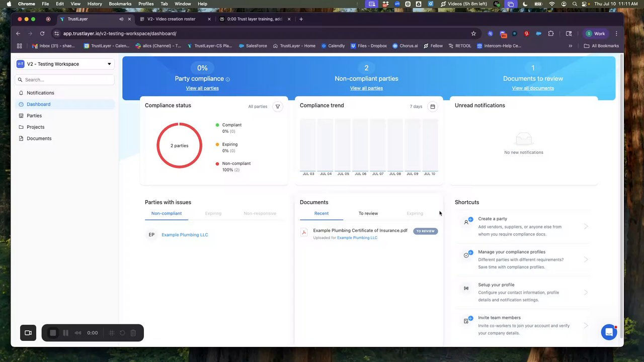The image size is (644, 362).
Task: Click the Work profile button in Chrome
Action: (596, 34)
